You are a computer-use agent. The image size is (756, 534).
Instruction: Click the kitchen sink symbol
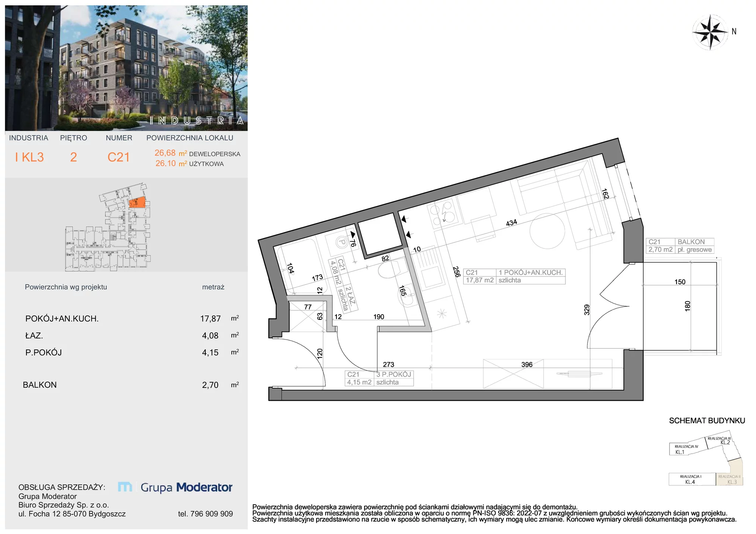pyautogui.click(x=432, y=277)
